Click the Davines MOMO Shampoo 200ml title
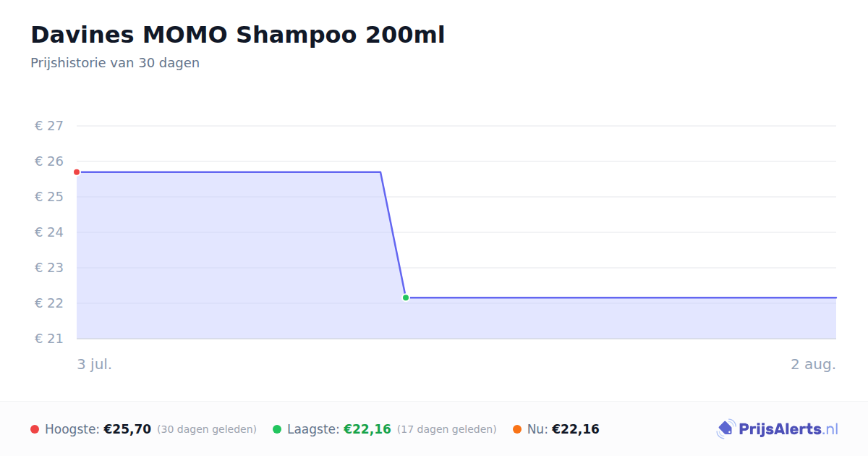This screenshot has width=868, height=456. click(x=237, y=34)
